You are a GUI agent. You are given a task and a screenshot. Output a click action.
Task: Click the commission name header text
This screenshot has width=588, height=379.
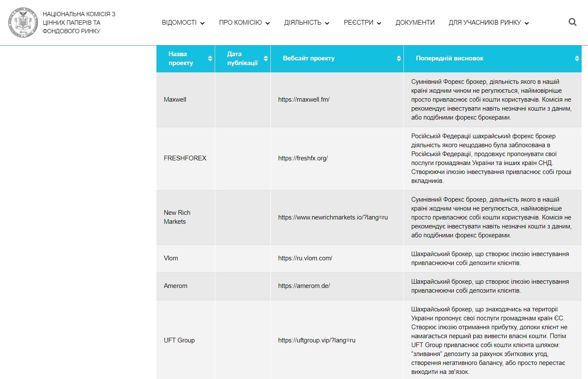pyautogui.click(x=79, y=23)
